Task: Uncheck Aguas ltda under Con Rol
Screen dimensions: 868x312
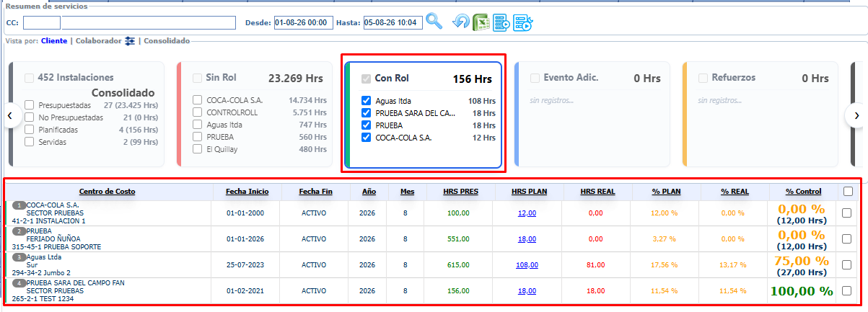Action: [366, 101]
